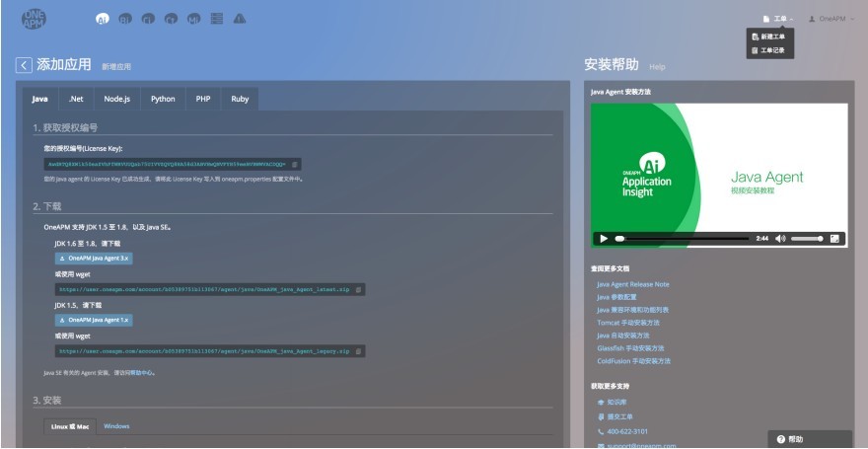Switch to the Java tab
The height and width of the screenshot is (449, 868).
pos(39,99)
